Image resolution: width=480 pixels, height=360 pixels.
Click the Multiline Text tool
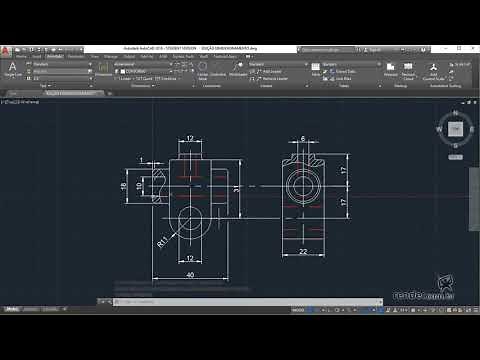[13, 70]
